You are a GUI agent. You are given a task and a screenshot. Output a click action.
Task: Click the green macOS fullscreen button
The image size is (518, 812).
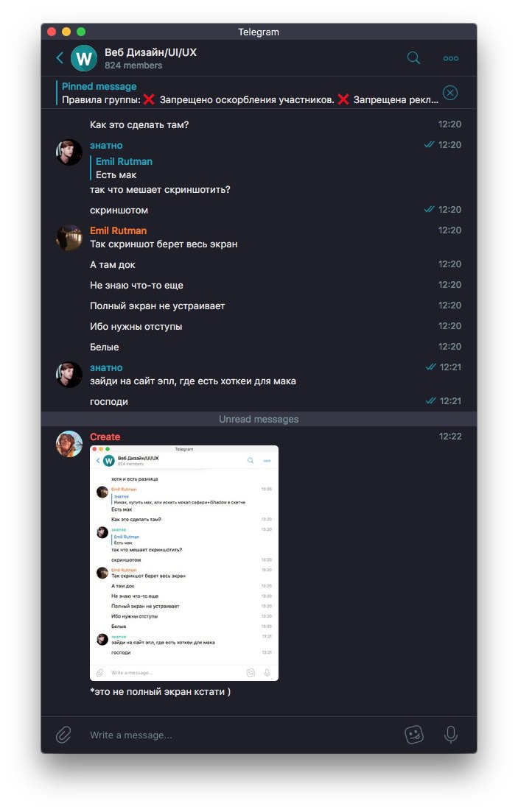pos(81,32)
